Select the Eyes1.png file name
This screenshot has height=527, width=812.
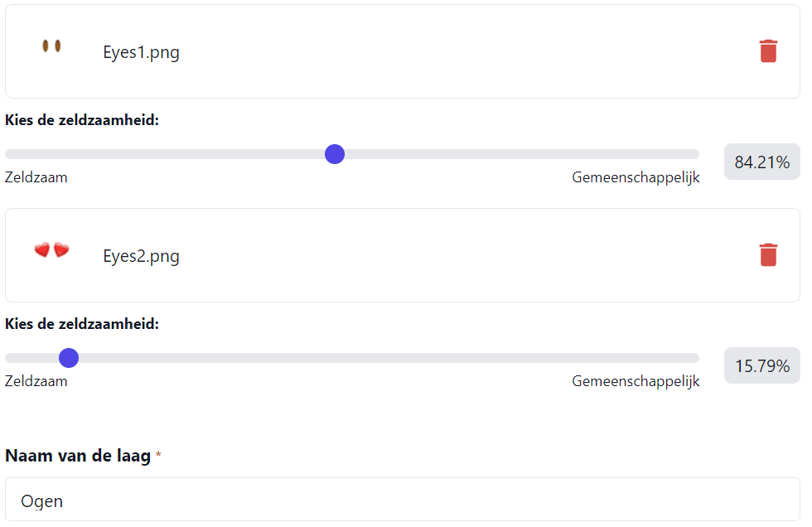click(x=141, y=52)
